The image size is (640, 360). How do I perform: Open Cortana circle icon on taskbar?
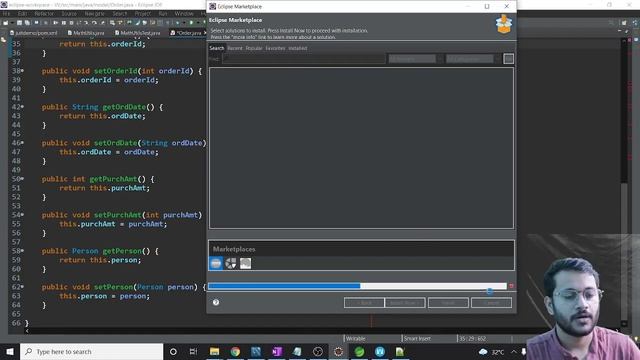[173, 351]
